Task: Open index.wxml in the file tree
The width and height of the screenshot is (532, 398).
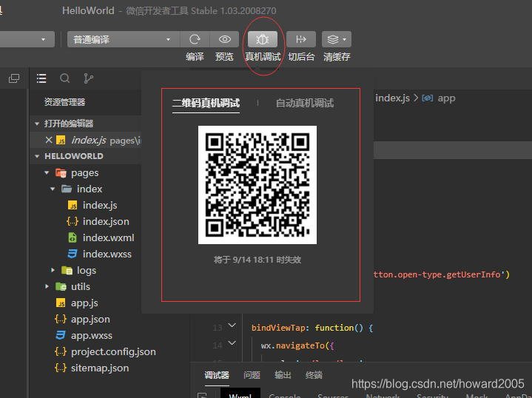Action: click(108, 238)
